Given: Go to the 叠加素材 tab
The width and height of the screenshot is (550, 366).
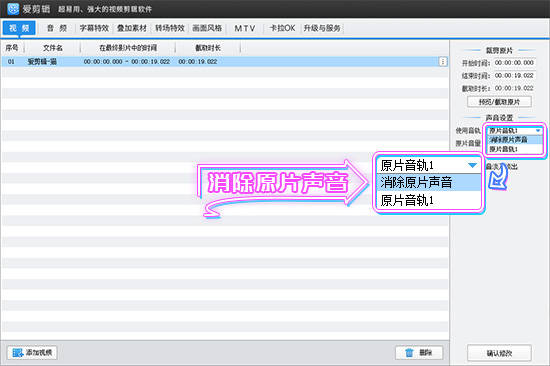Looking at the screenshot, I should click(132, 28).
